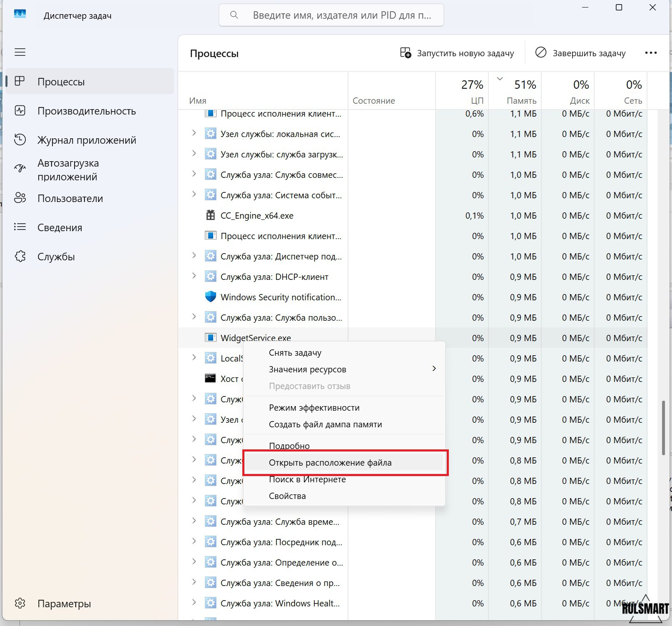This screenshot has width=672, height=626.
Task: Open the Пользователи page
Action: coord(70,198)
